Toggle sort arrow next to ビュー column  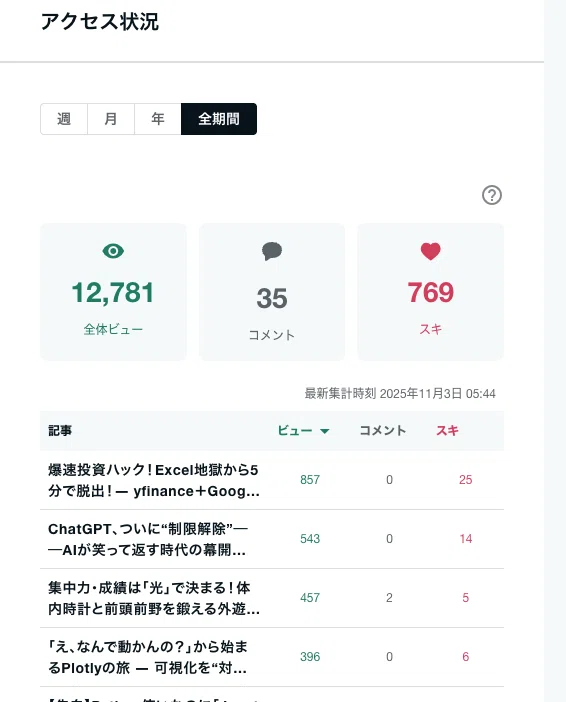[325, 431]
